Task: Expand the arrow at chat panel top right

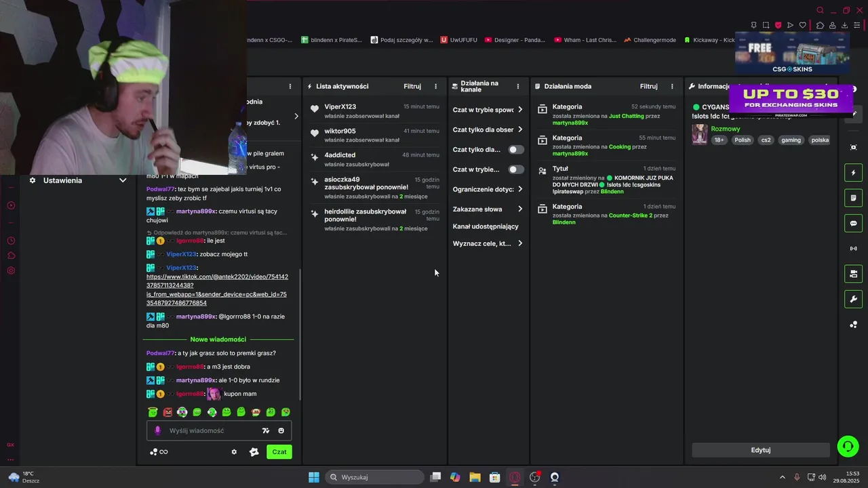Action: click(296, 116)
